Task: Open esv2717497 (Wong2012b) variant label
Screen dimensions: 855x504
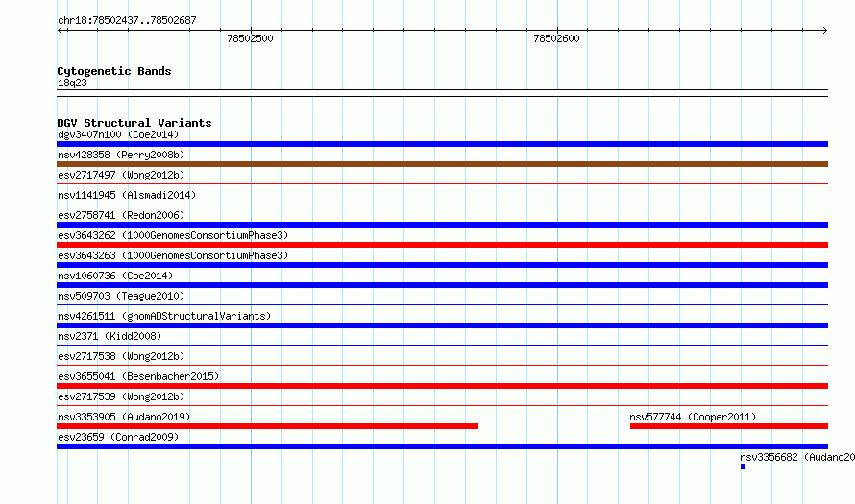Action: 121,175
